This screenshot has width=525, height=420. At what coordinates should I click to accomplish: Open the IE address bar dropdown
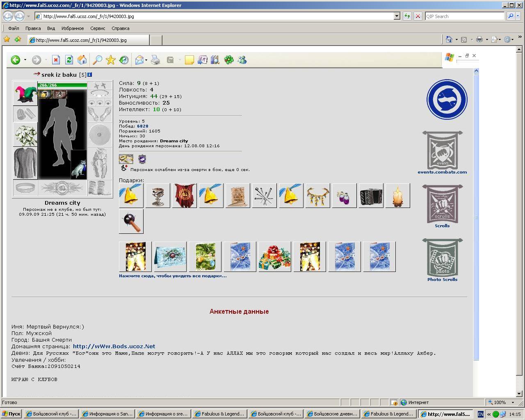[397, 16]
